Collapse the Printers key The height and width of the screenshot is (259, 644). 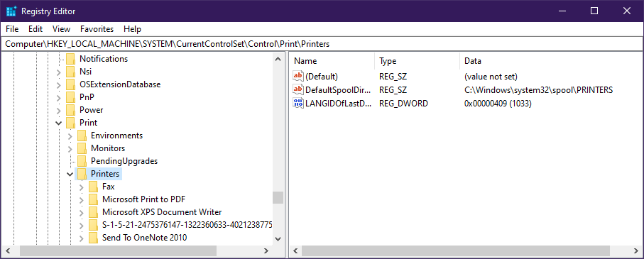(70, 174)
